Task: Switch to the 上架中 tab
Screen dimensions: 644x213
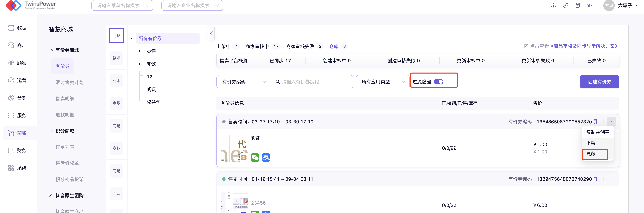Action: point(223,46)
